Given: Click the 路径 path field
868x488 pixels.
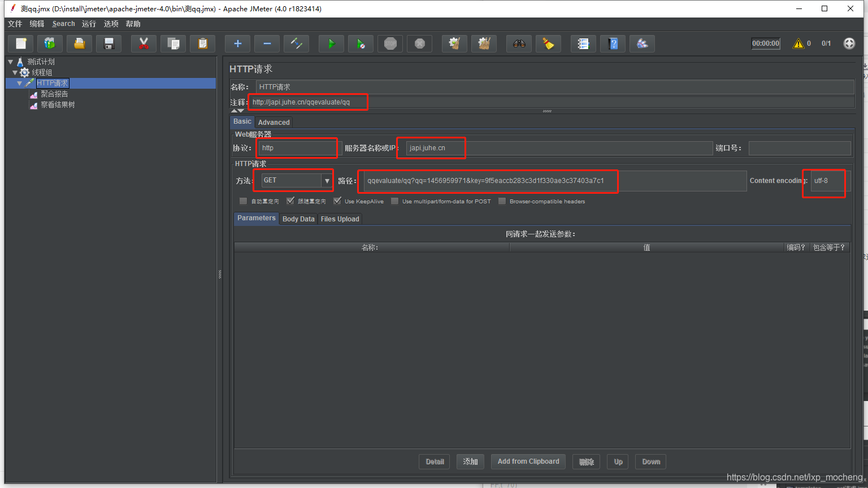Looking at the screenshot, I should coord(555,181).
